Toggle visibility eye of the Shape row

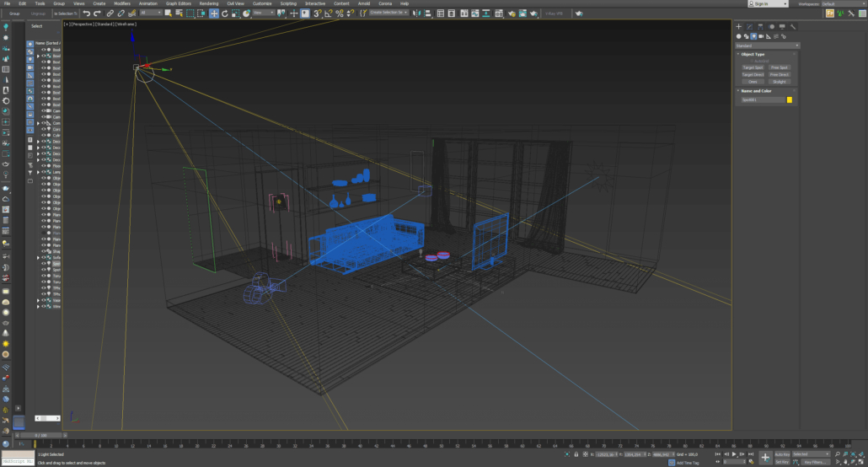click(x=44, y=251)
